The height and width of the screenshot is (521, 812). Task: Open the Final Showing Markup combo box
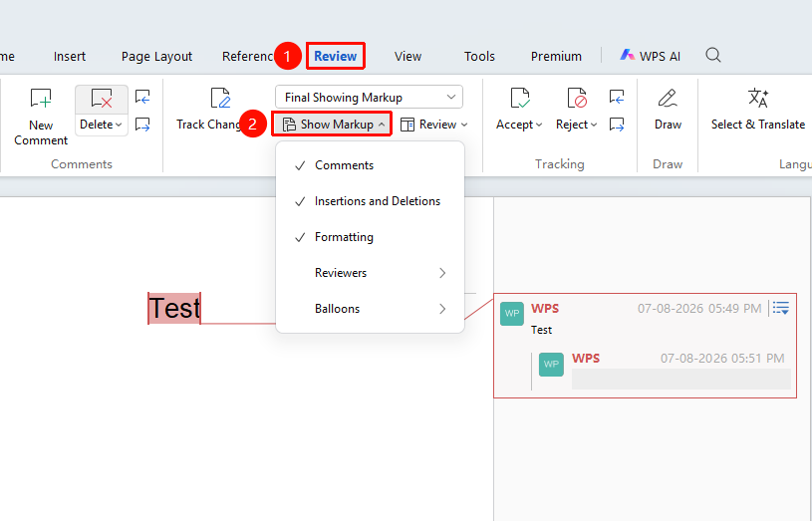point(369,98)
